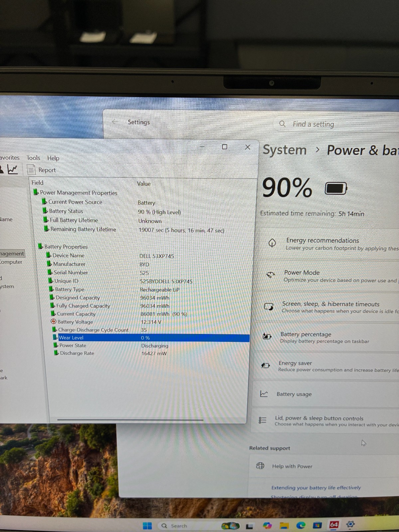Screen dimensions: 399x532
Task: Click the search magnifier icon in Settings
Action: (282, 124)
